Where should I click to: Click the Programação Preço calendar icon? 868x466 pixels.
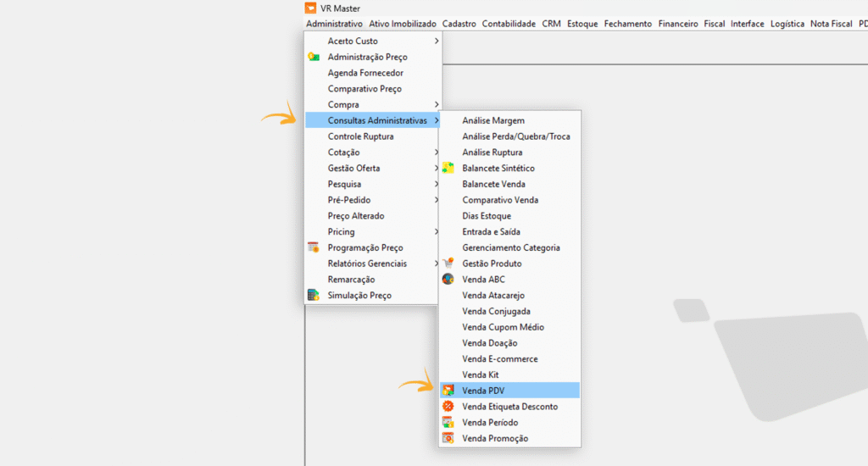coord(314,247)
